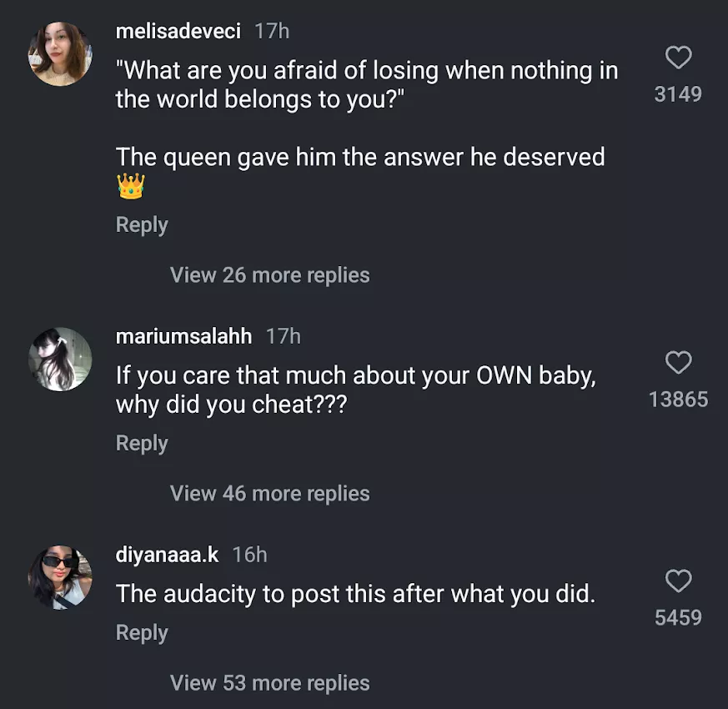Reply to mariumsalahh's cheating comment
Image resolution: width=728 pixels, height=709 pixels.
(142, 444)
